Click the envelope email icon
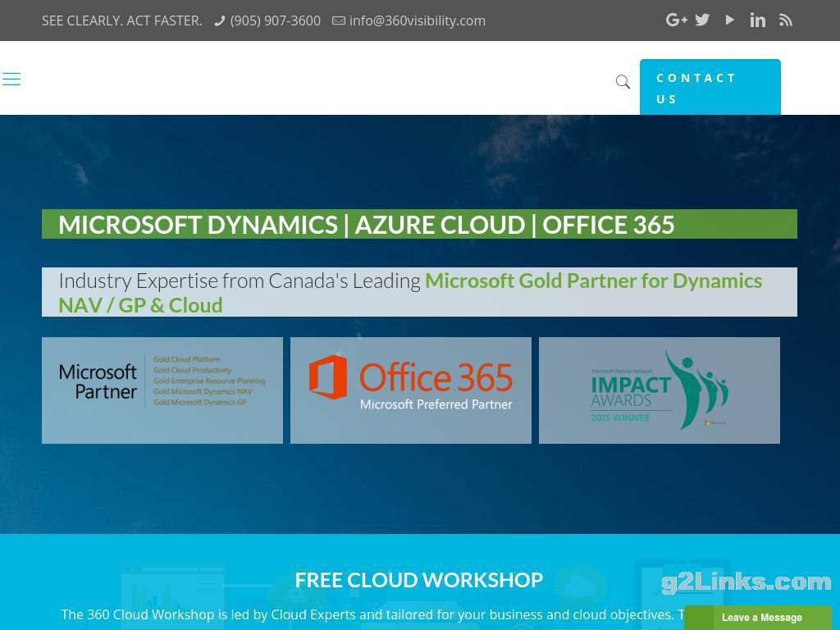Image resolution: width=840 pixels, height=630 pixels. (339, 21)
